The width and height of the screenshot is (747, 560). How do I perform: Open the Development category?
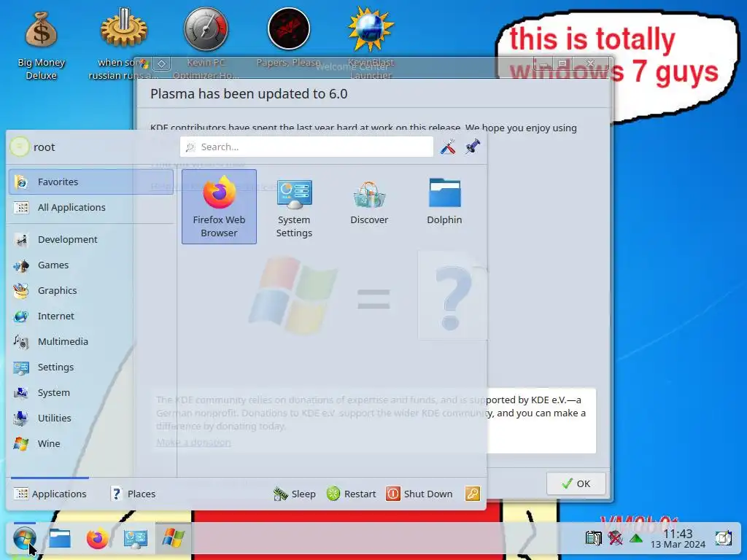91,239
